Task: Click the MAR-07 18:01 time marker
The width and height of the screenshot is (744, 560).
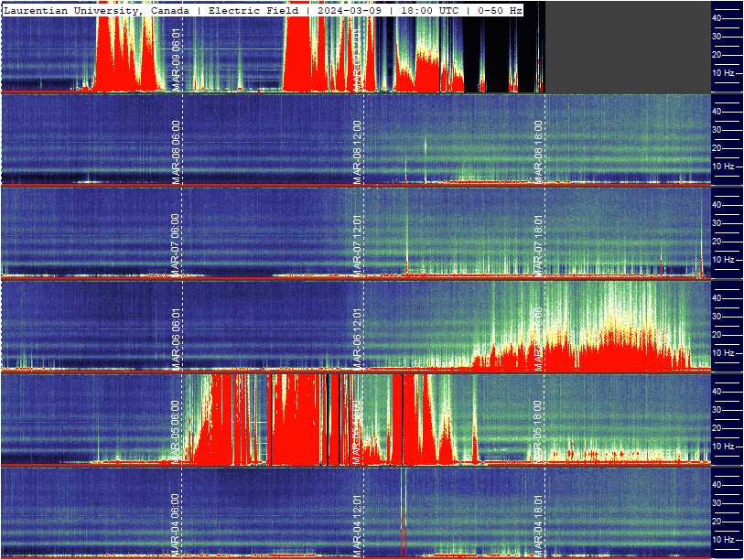Action: [x=538, y=245]
